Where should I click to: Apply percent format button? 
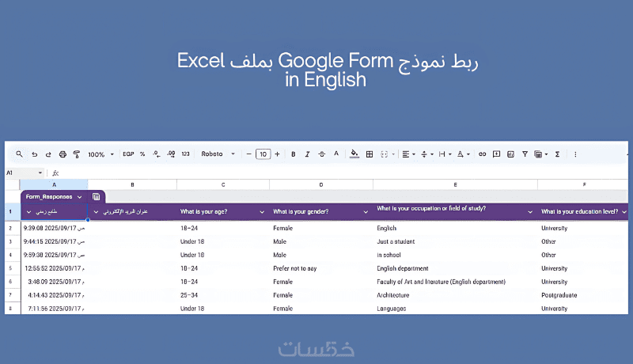(x=142, y=154)
